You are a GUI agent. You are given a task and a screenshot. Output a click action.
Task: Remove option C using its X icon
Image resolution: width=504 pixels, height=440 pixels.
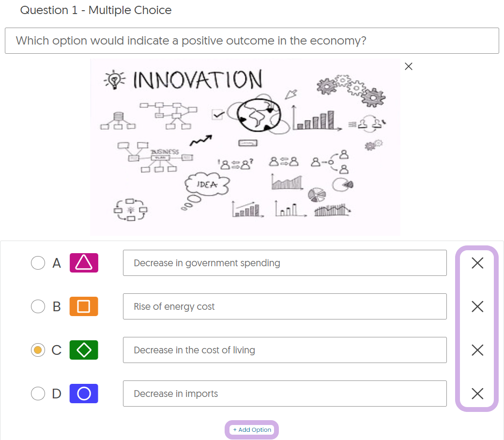click(x=477, y=350)
